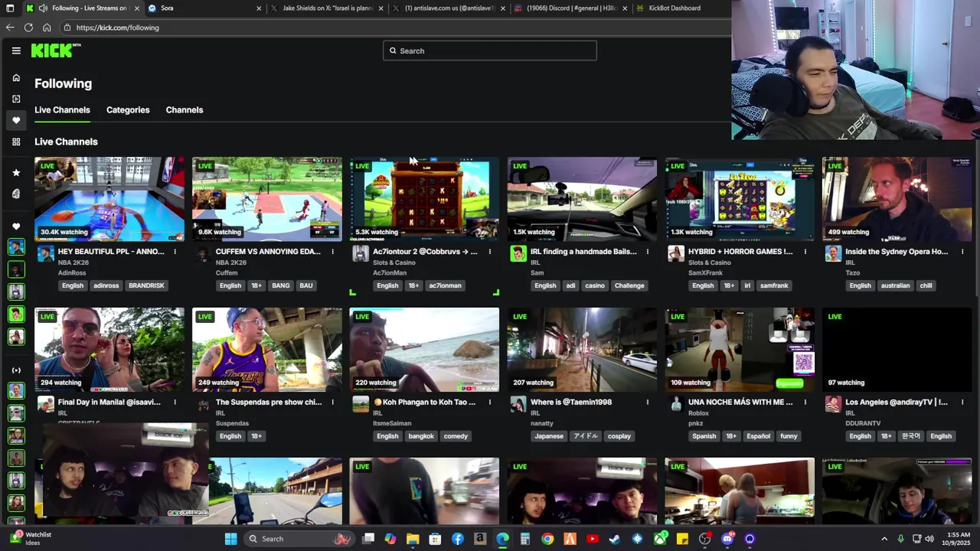Image resolution: width=980 pixels, height=551 pixels.
Task: Click the browser home button
Action: [47, 28]
